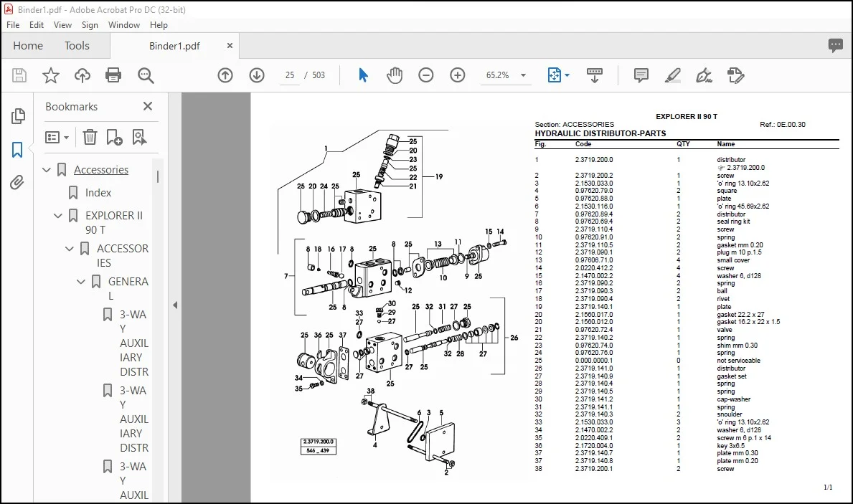Open the Attachments paperclip panel
The width and height of the screenshot is (853, 504).
click(x=17, y=182)
